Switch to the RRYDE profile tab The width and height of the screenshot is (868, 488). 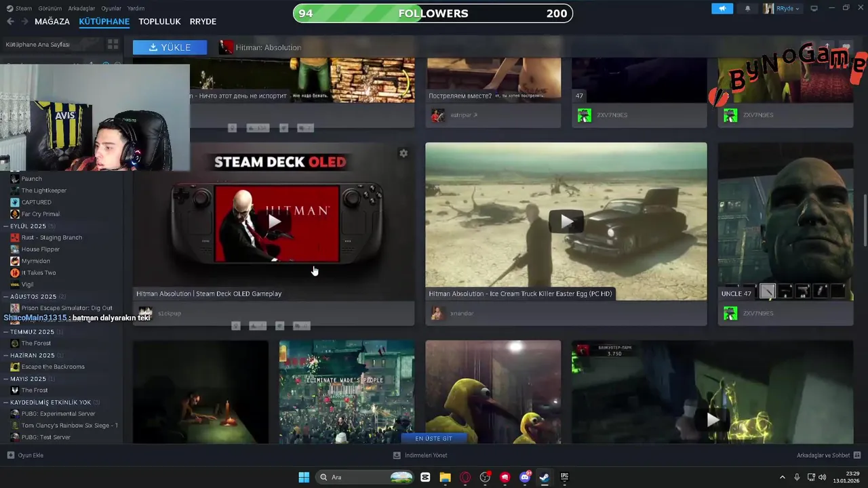click(203, 22)
